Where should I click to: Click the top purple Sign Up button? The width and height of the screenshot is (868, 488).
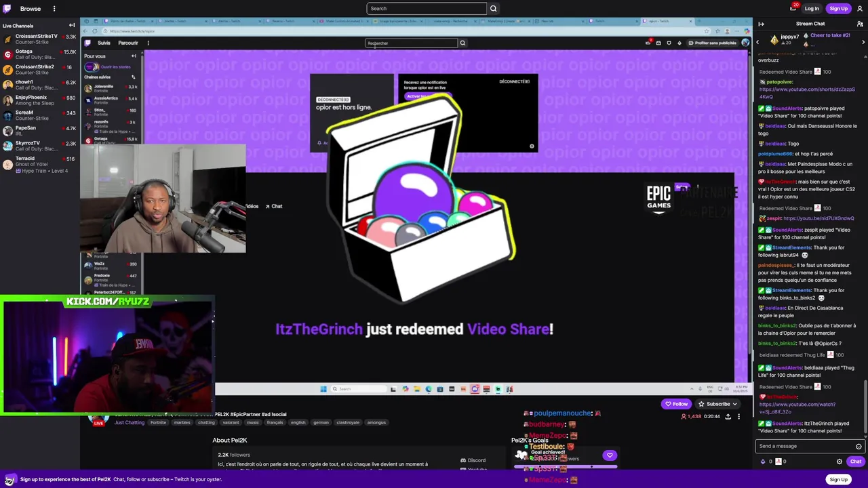pos(838,9)
